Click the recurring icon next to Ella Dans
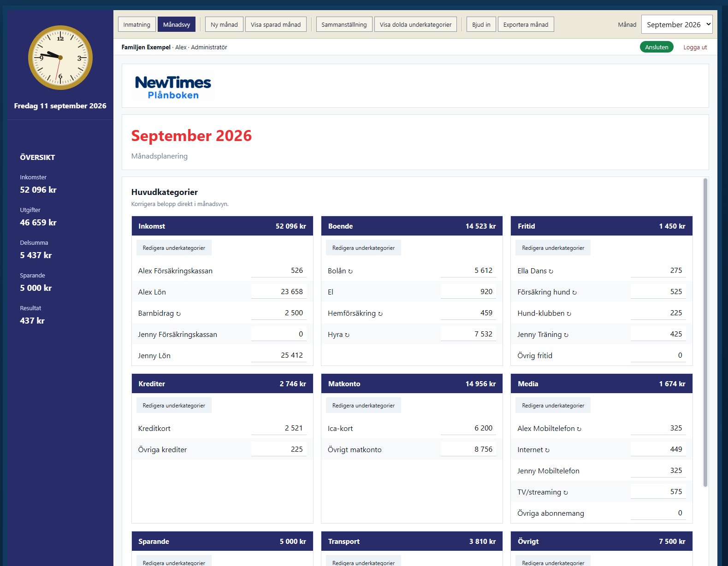 coord(551,271)
